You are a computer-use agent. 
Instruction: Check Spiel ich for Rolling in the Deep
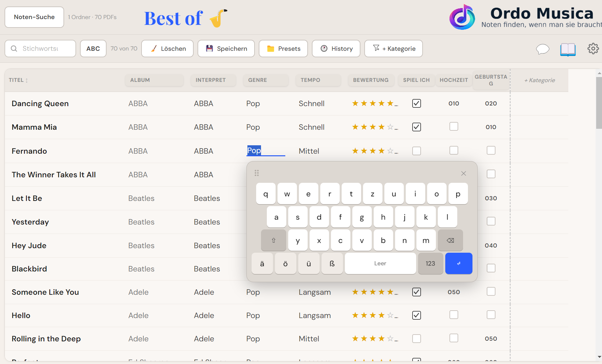click(x=416, y=339)
